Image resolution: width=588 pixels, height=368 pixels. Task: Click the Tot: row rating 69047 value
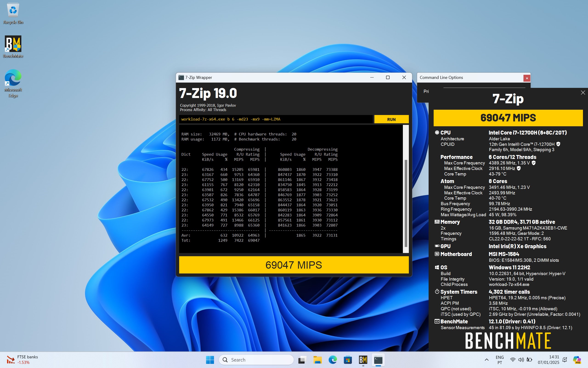254,241
